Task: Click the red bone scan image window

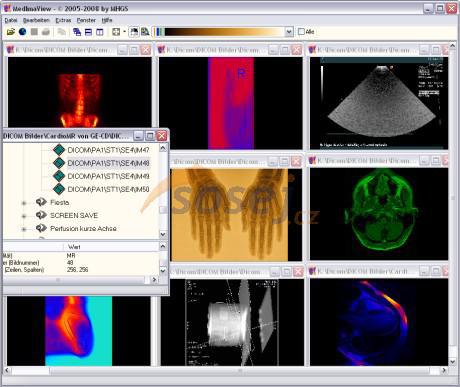Action: 79,92
